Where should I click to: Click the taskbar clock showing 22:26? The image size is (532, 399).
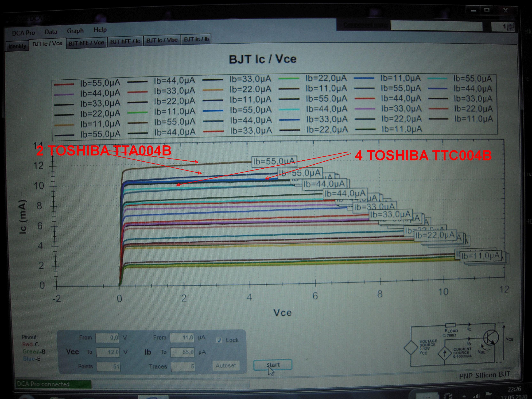tap(514, 389)
